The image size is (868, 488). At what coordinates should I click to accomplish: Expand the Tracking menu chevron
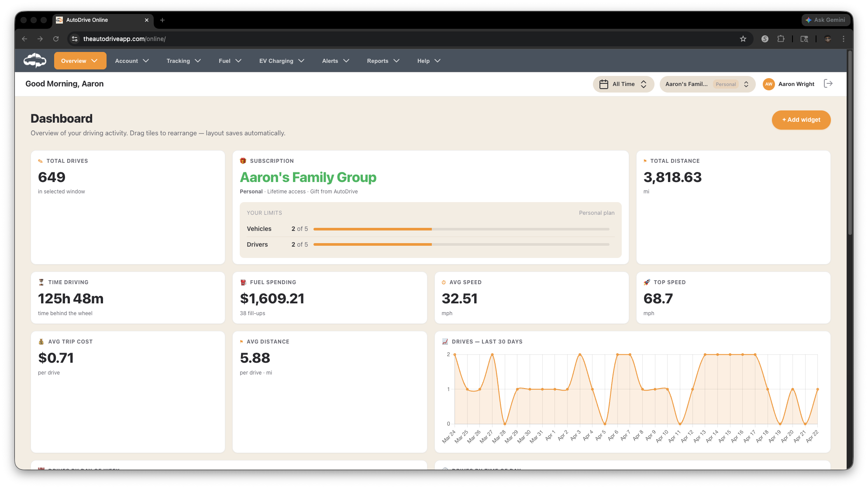tap(198, 61)
